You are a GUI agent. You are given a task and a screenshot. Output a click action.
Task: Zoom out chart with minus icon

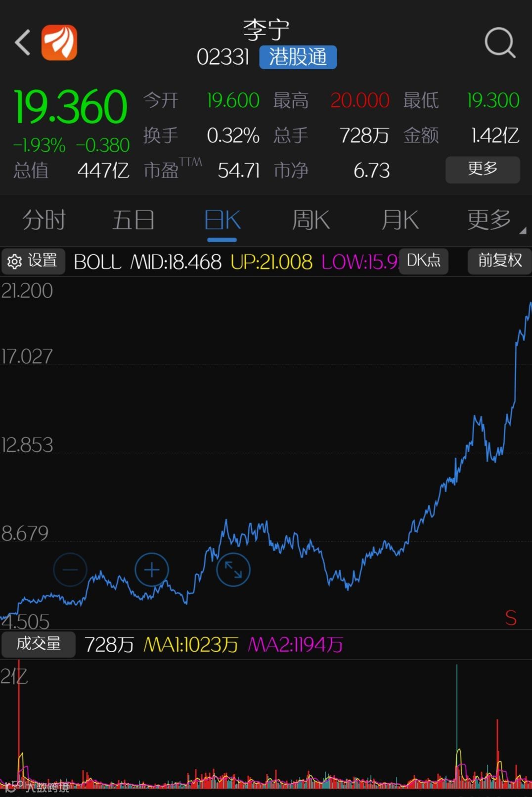[x=70, y=570]
